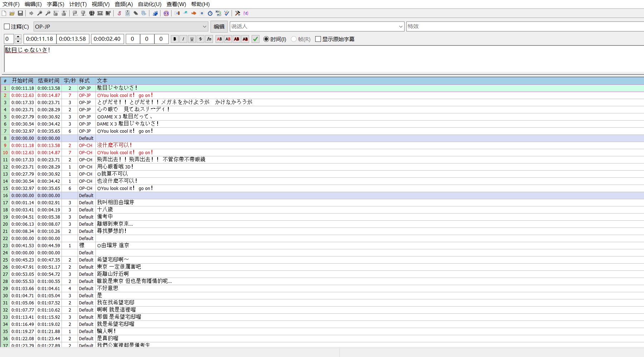Viewport: 644px width, 357px height.
Task: Set outline color third AB button
Action: 237,39
